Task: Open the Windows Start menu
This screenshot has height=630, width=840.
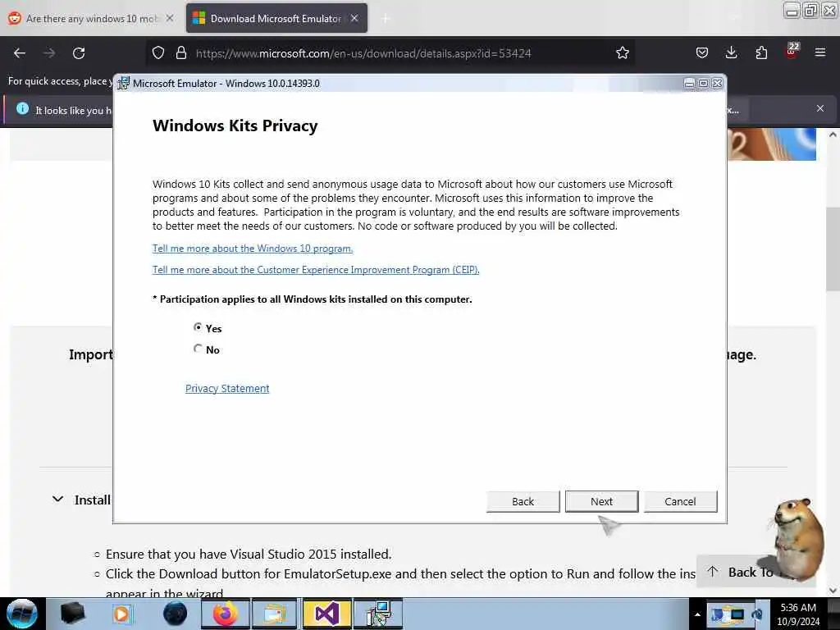Action: point(22,614)
